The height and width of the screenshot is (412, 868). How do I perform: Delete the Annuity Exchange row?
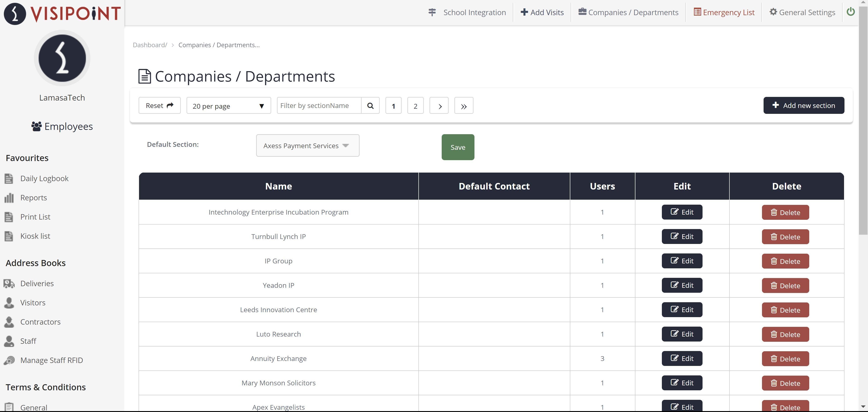point(785,359)
